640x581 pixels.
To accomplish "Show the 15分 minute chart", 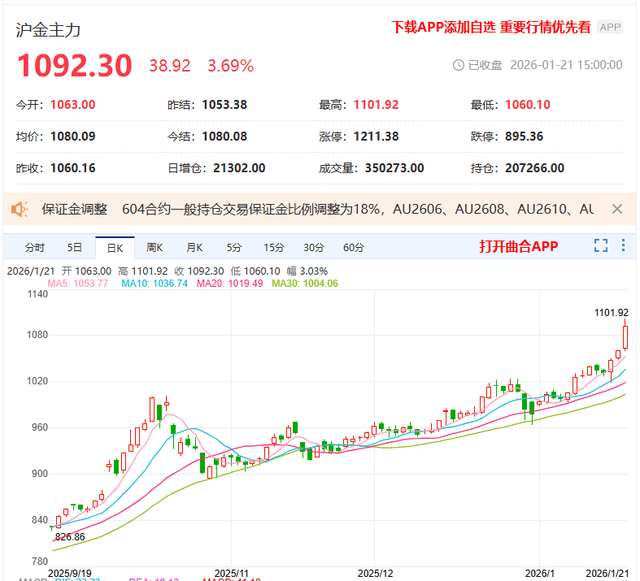I will click(x=274, y=247).
